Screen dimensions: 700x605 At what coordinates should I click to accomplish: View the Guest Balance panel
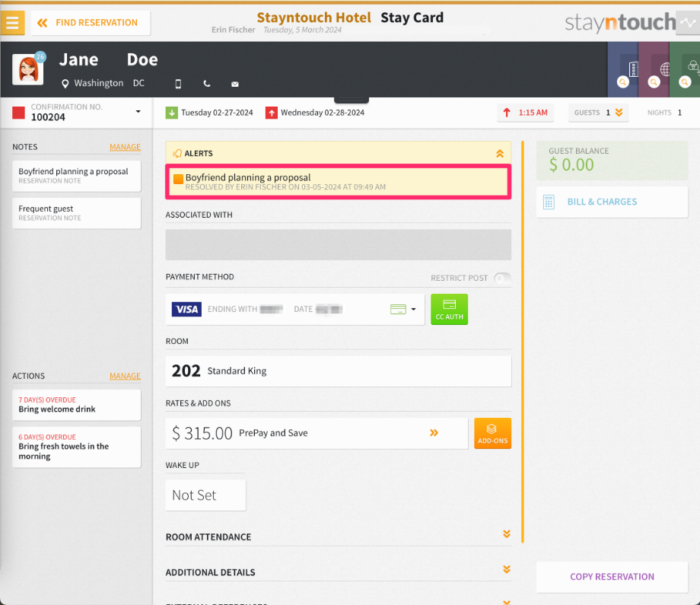pyautogui.click(x=612, y=161)
